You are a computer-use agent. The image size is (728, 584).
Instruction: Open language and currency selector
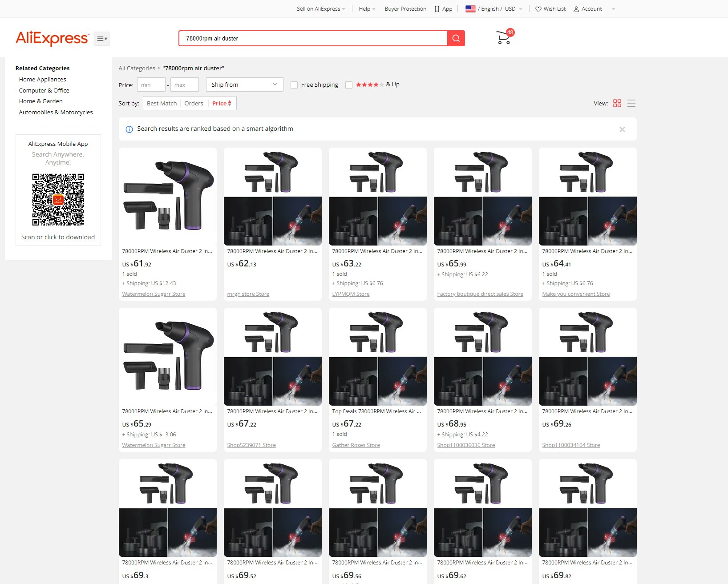(493, 9)
